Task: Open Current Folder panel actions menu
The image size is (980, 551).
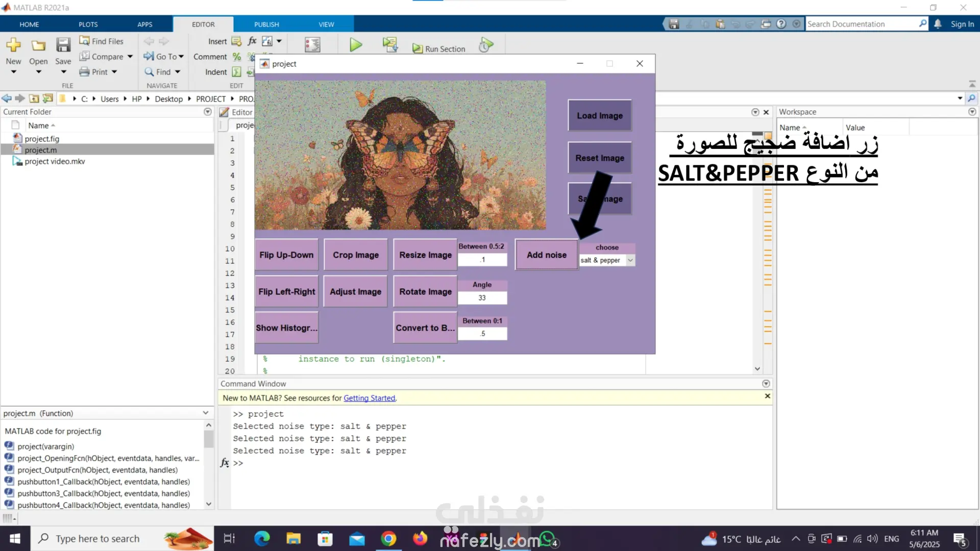Action: tap(207, 112)
